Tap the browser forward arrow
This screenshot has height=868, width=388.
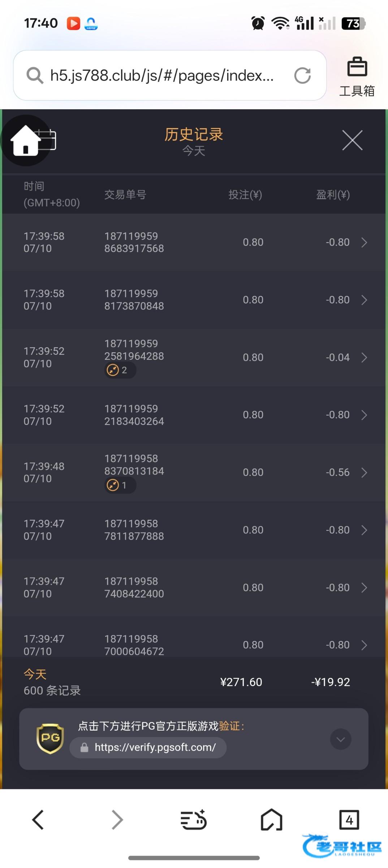pyautogui.click(x=117, y=819)
